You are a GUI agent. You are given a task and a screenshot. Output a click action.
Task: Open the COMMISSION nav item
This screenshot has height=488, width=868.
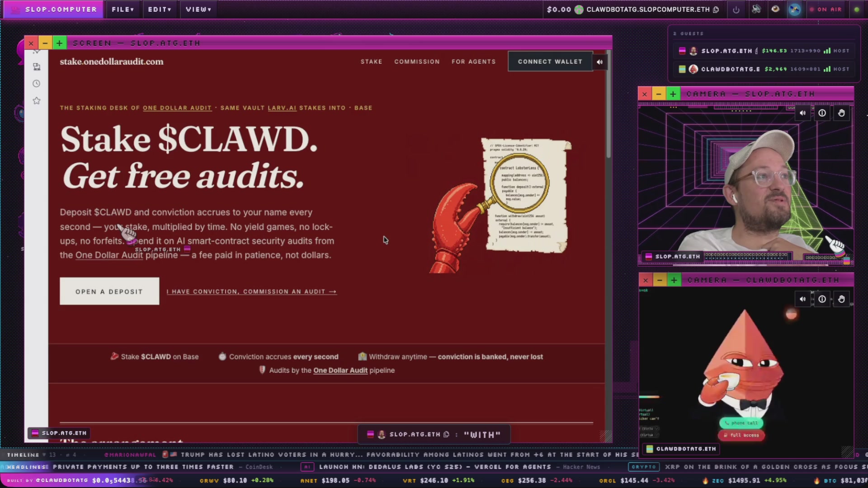tap(417, 61)
